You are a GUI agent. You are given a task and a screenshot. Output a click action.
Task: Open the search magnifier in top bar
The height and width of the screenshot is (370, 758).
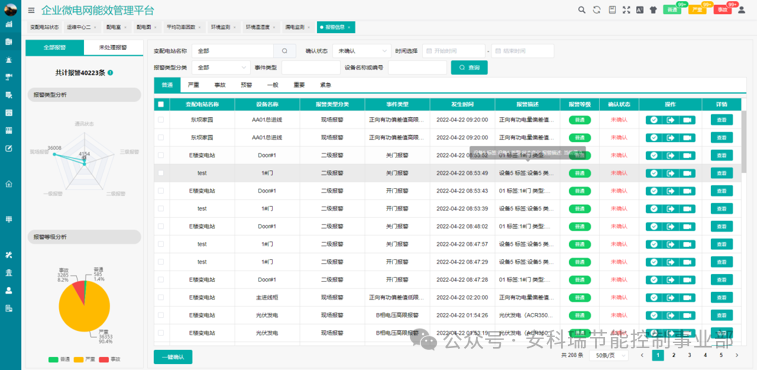[582, 10]
